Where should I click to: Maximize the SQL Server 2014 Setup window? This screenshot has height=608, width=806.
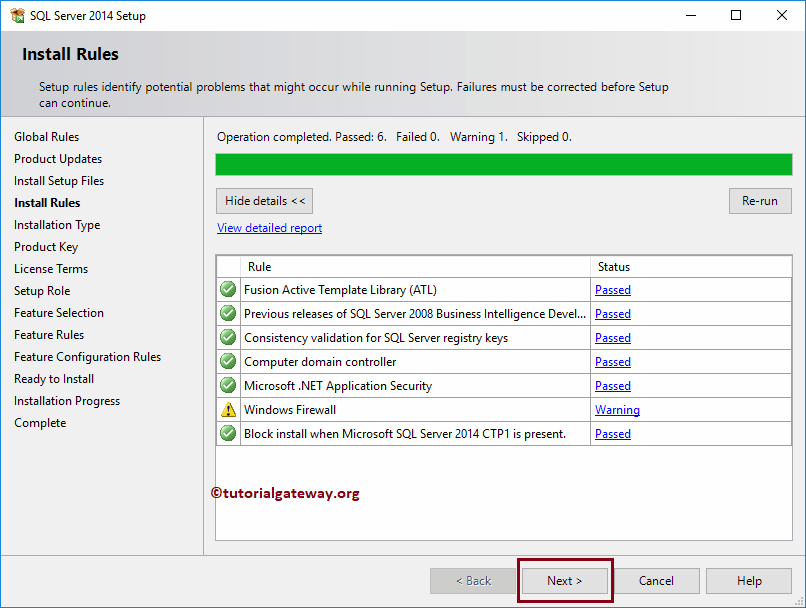coord(736,15)
